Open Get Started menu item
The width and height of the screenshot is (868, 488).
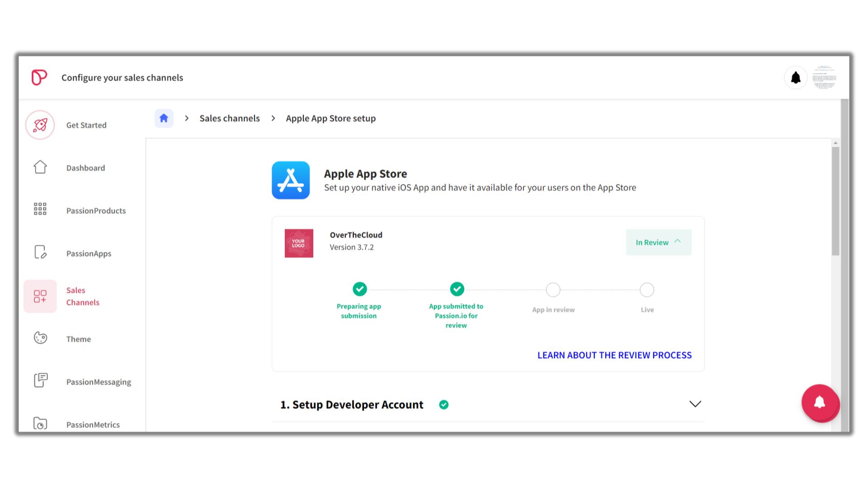click(x=86, y=125)
